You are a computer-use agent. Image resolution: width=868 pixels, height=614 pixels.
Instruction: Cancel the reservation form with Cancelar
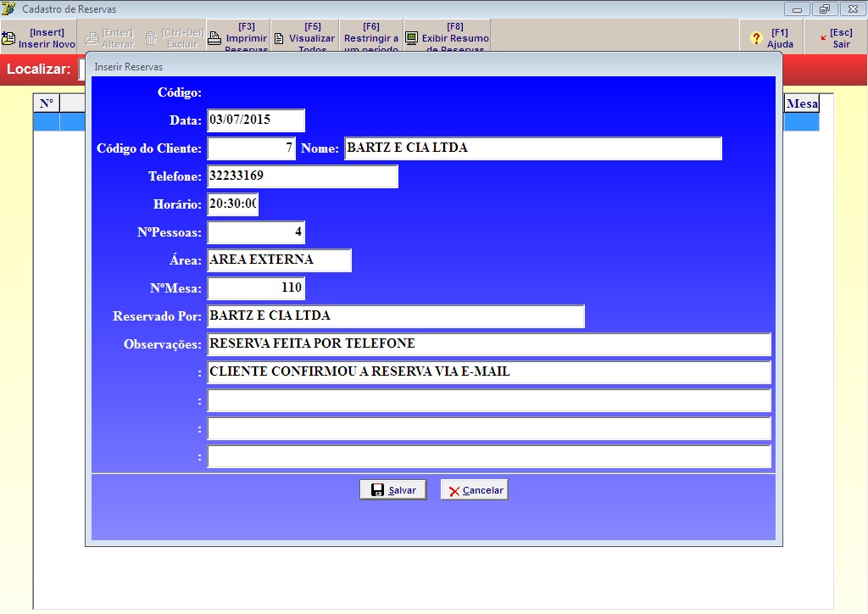click(x=474, y=490)
